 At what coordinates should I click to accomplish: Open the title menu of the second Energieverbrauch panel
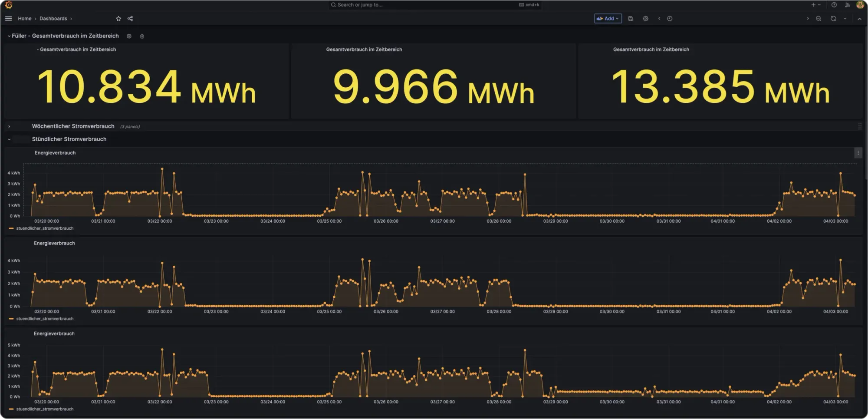[54, 243]
